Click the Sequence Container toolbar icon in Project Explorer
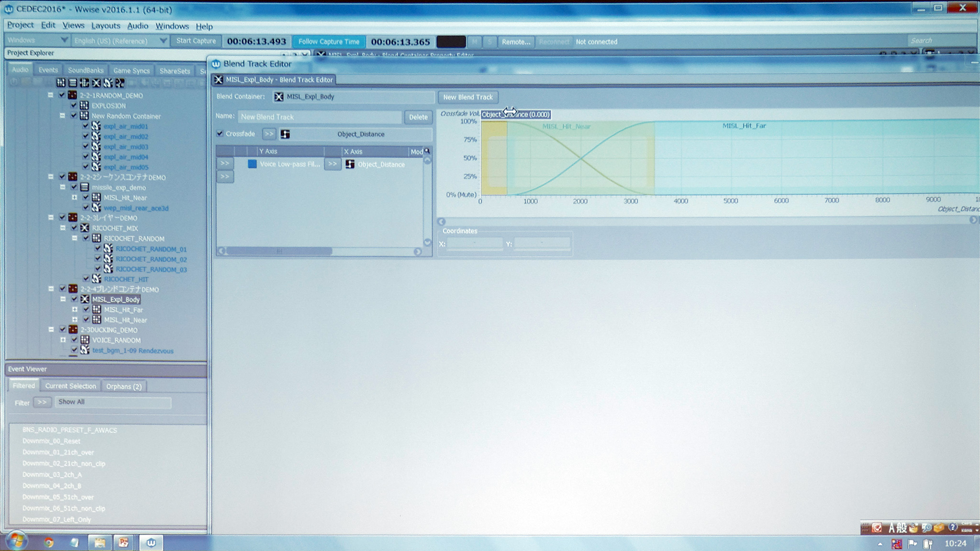980x551 pixels. point(73,83)
